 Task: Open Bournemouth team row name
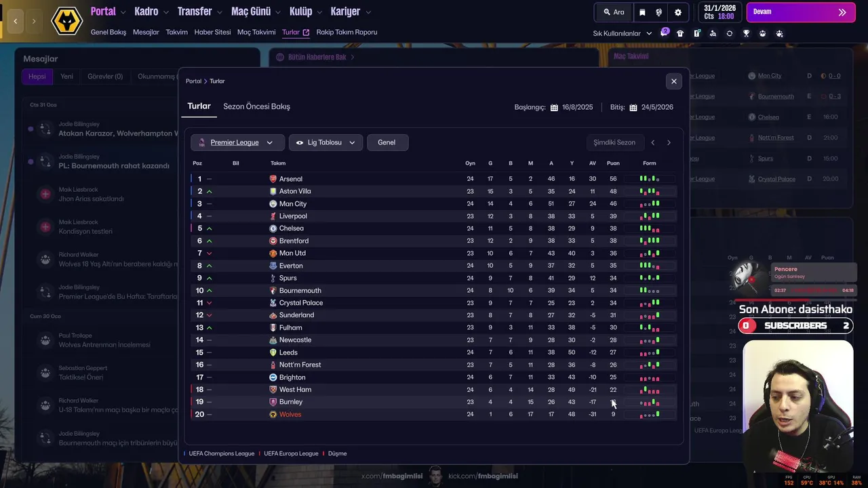tap(300, 290)
